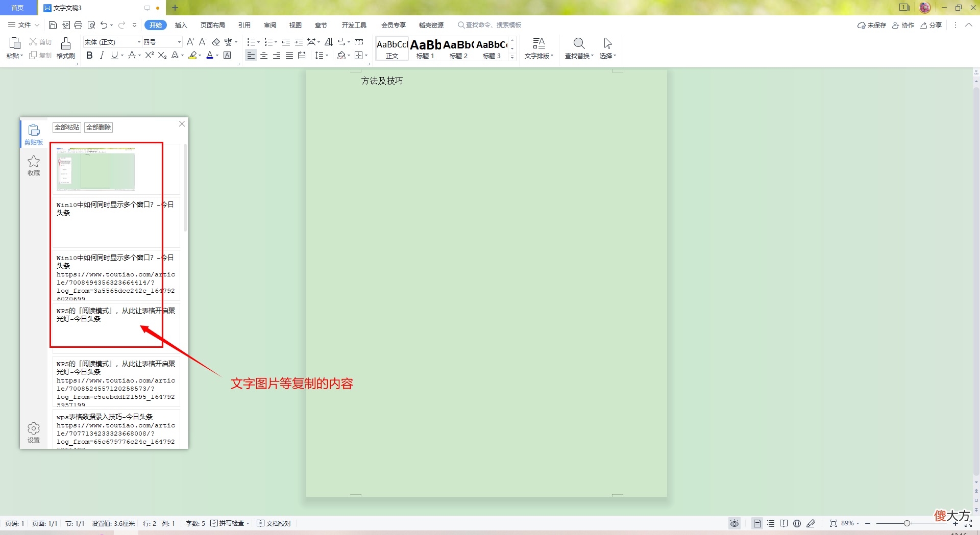Screen dimensions: 980x535
Task: Apply font color with the red A
Action: (210, 55)
